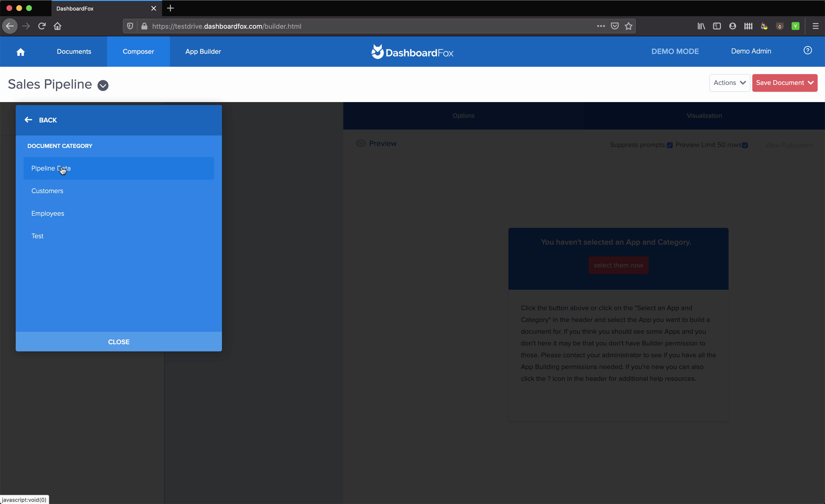Switch to the Documents tab
This screenshot has height=504, width=825.
74,52
